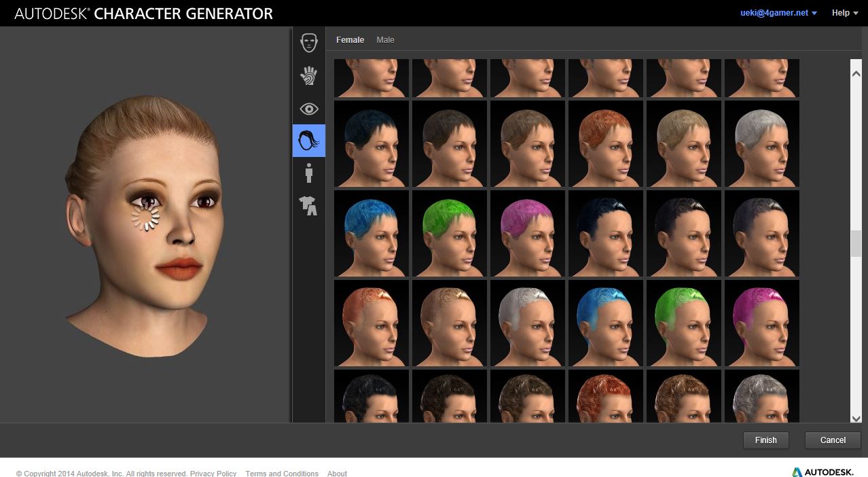The width and height of the screenshot is (868, 477).
Task: Open the Help dropdown menu
Action: tap(845, 13)
